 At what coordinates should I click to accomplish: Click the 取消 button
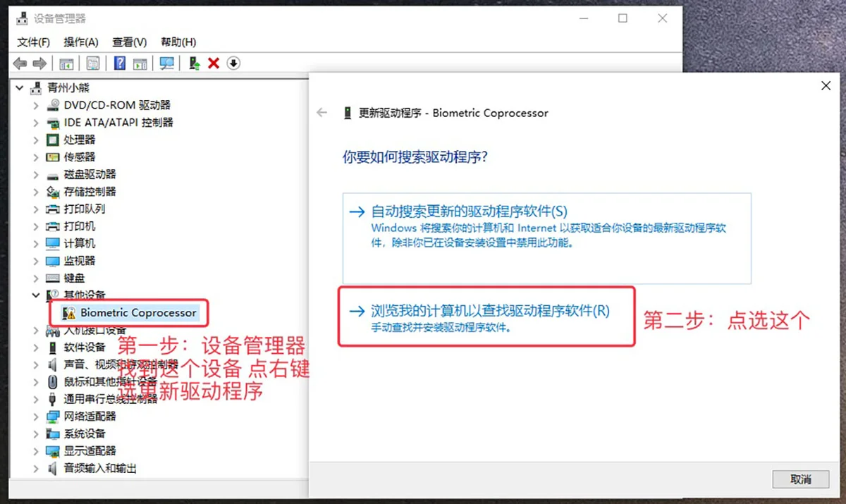click(800, 479)
